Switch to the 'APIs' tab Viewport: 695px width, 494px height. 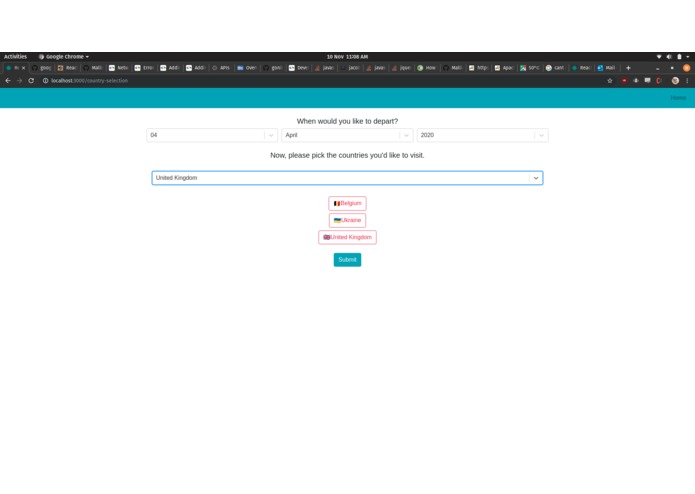[221, 68]
